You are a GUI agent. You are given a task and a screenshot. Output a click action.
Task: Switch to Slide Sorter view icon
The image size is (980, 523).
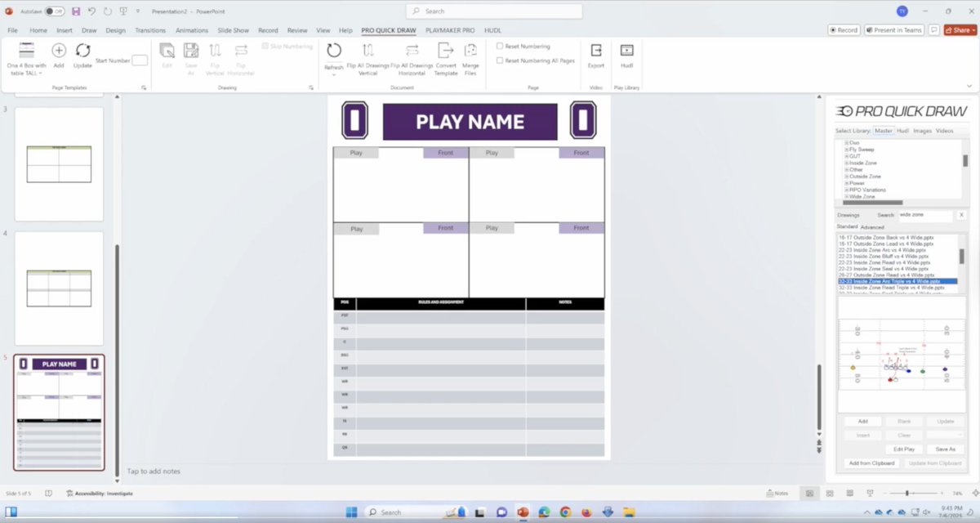pyautogui.click(x=829, y=494)
